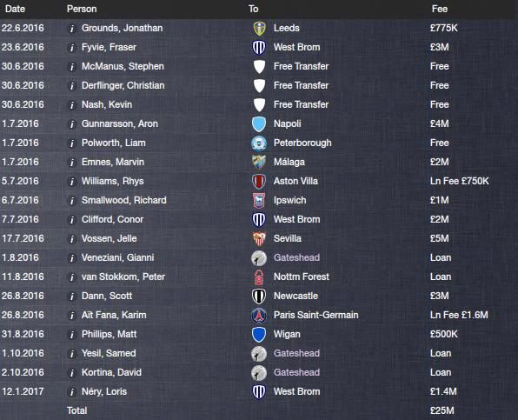The image size is (518, 420).
Task: Click the Wigan club name
Action: [x=287, y=335]
